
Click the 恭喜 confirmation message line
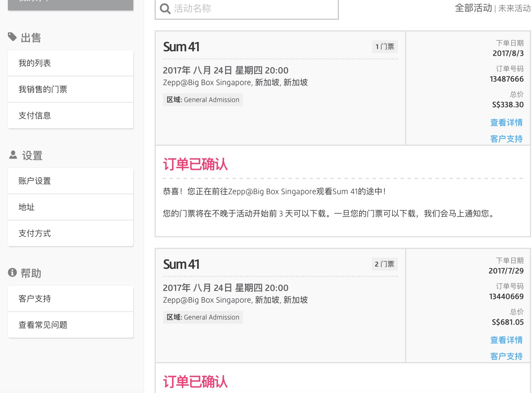274,192
